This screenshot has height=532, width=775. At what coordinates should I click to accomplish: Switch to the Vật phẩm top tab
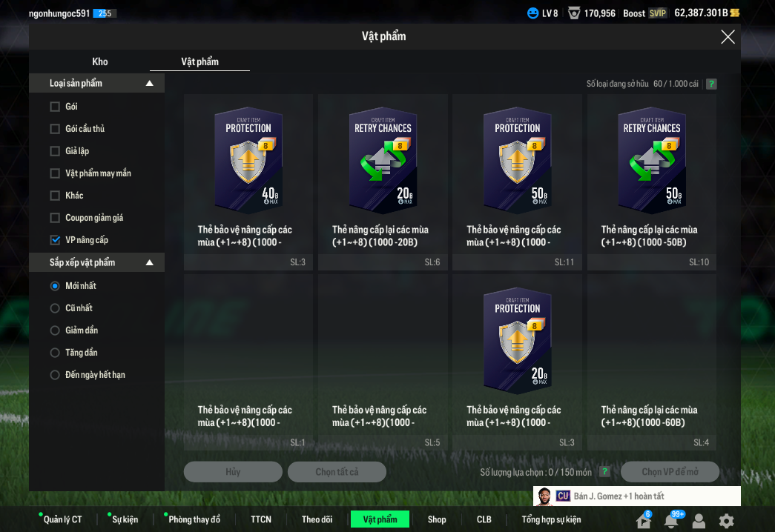coord(199,61)
